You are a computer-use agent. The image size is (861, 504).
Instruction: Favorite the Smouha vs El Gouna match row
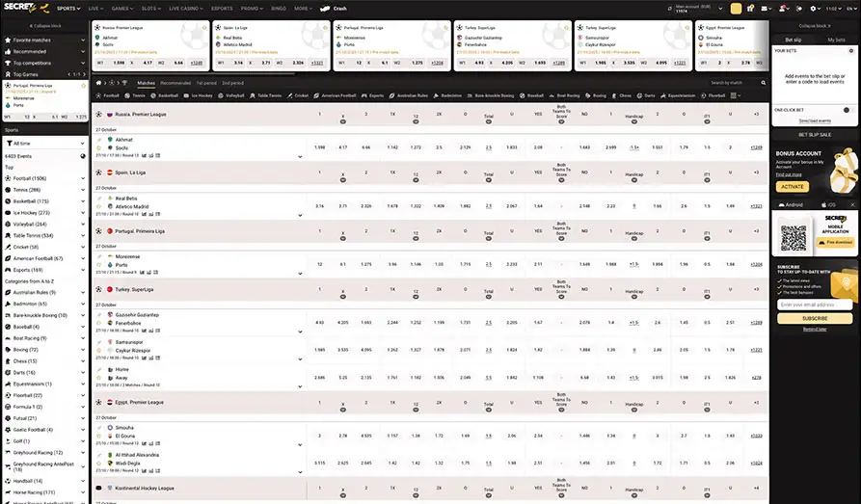pos(99,436)
